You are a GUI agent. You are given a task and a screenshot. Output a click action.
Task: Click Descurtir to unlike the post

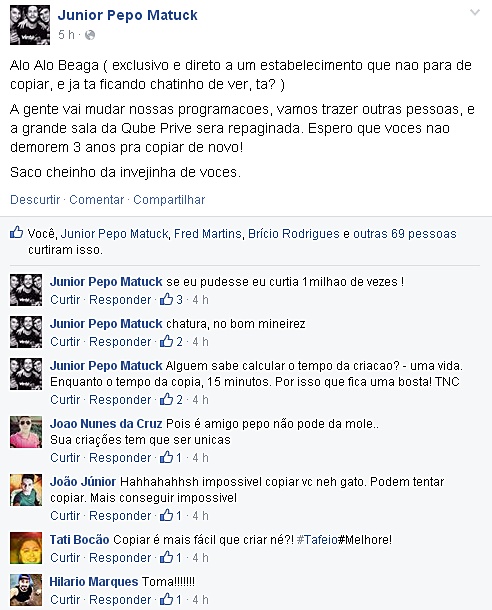35,200
